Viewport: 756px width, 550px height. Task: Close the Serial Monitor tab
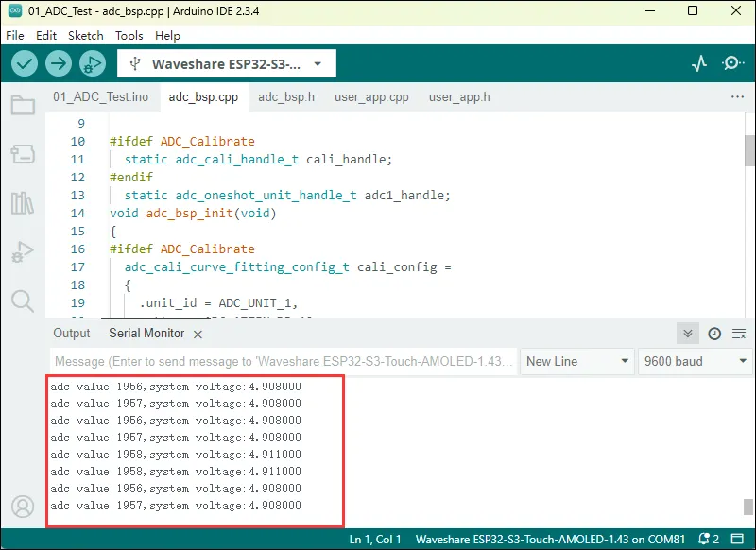[x=198, y=334]
